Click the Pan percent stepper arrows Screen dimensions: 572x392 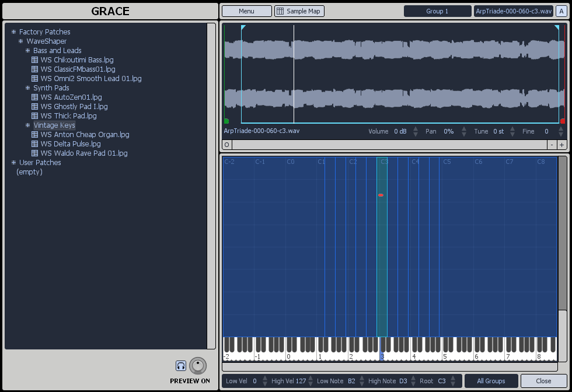[463, 131]
